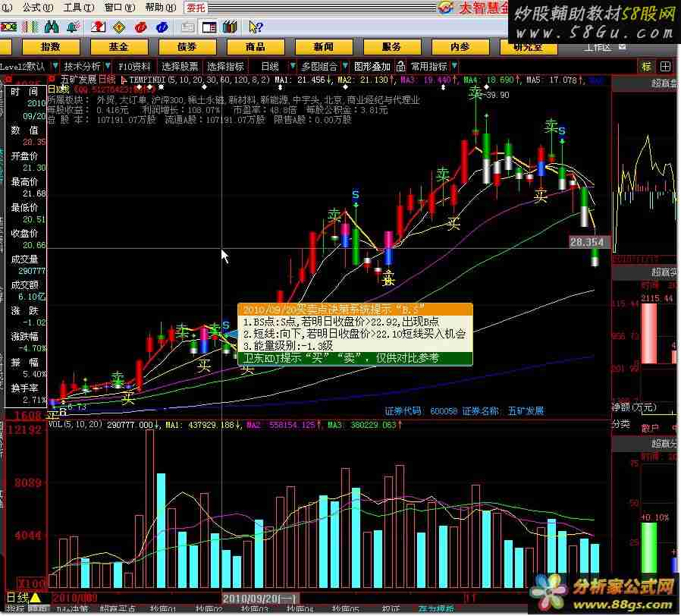The width and height of the screenshot is (681, 616).
Task: Open the 指数 section
Action: click(51, 47)
